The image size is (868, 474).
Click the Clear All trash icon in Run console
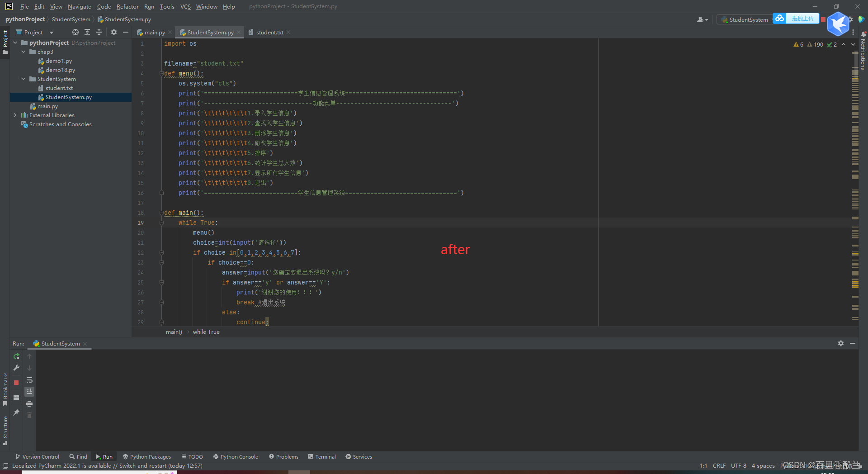tap(29, 415)
